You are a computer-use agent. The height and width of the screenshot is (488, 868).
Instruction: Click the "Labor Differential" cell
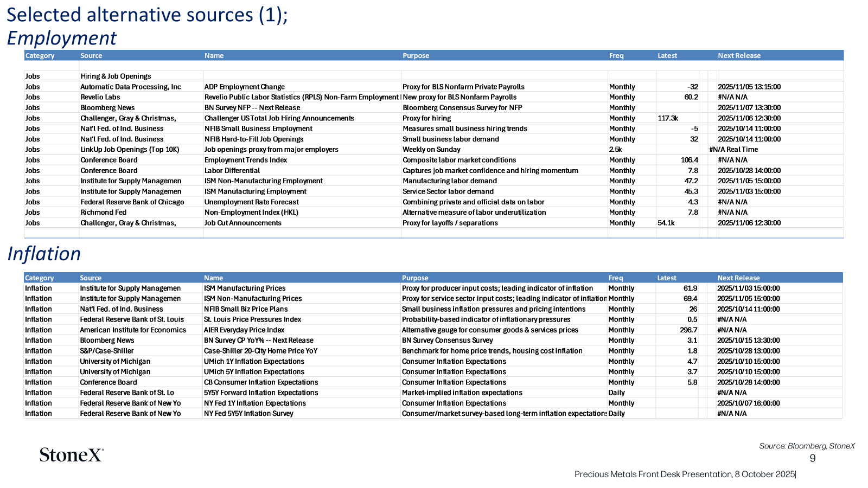pos(232,170)
